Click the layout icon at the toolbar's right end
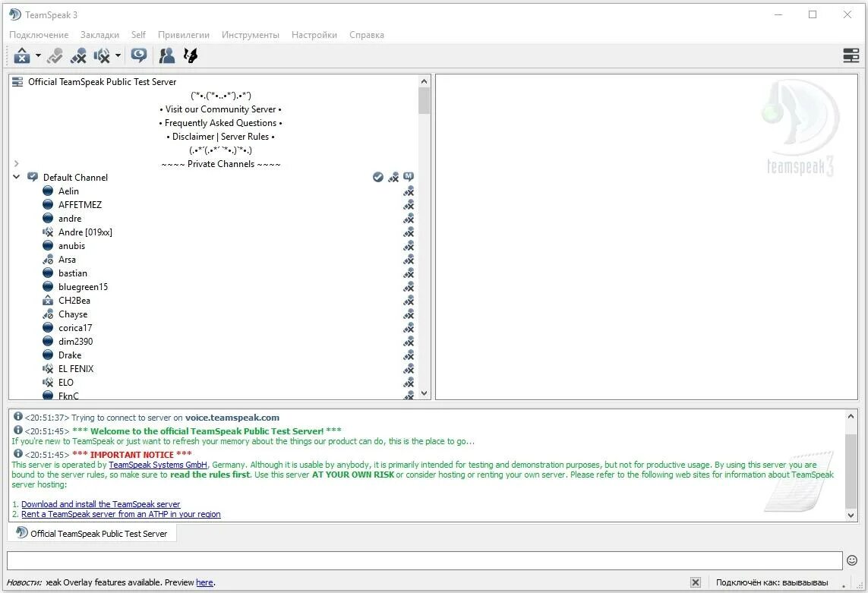The width and height of the screenshot is (868, 593). (x=851, y=55)
